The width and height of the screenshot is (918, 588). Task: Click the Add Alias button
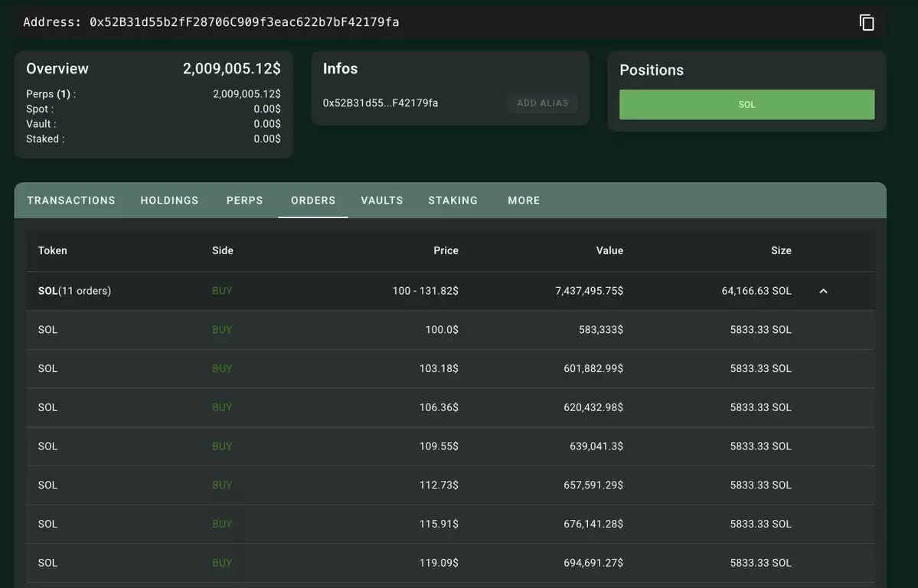(542, 103)
